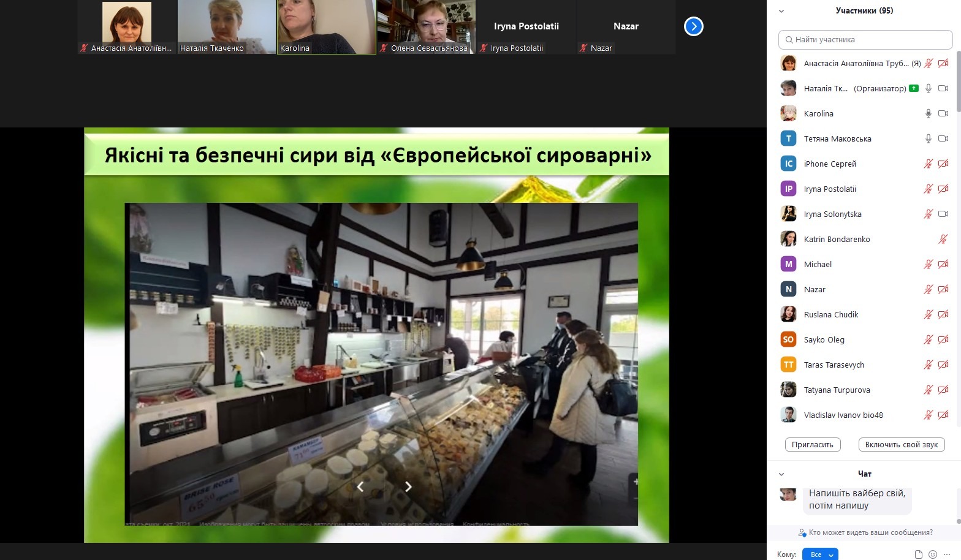Click microphone icon in Наталія organizer row
Viewport: 961px width, 560px height.
[x=929, y=88]
